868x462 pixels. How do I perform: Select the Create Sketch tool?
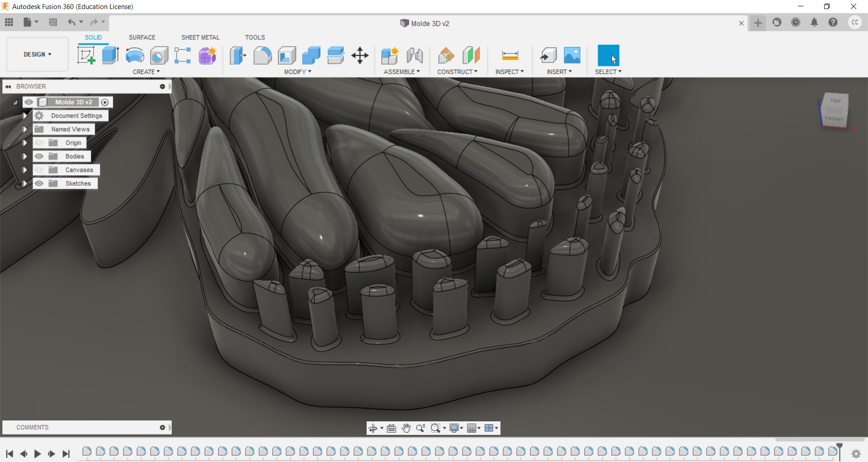[86, 55]
